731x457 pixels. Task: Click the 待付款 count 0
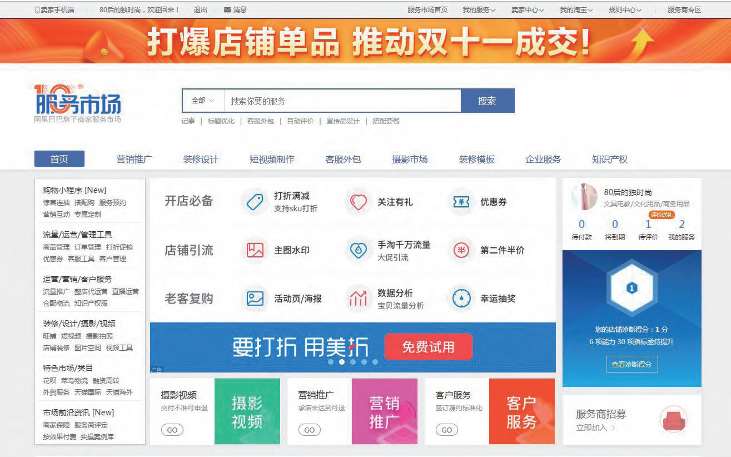click(581, 224)
